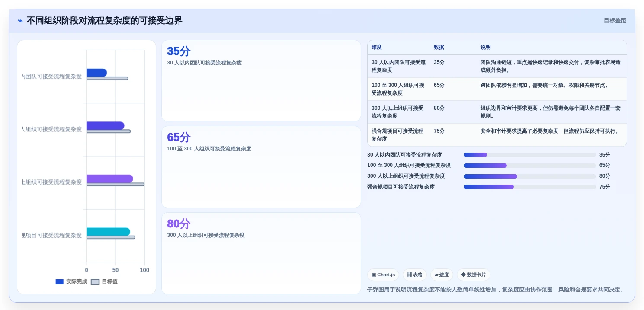Click the 说明 column header
Viewport: 644px width, 310px height.
click(486, 48)
